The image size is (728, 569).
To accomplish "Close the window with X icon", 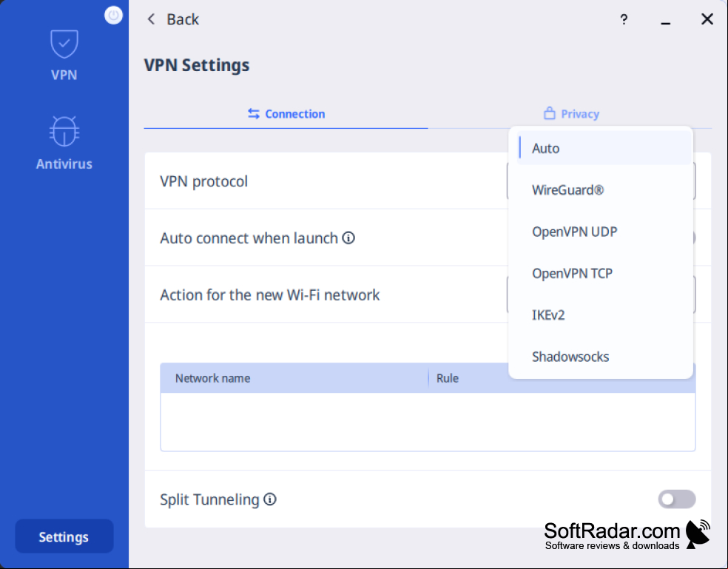I will tap(707, 19).
